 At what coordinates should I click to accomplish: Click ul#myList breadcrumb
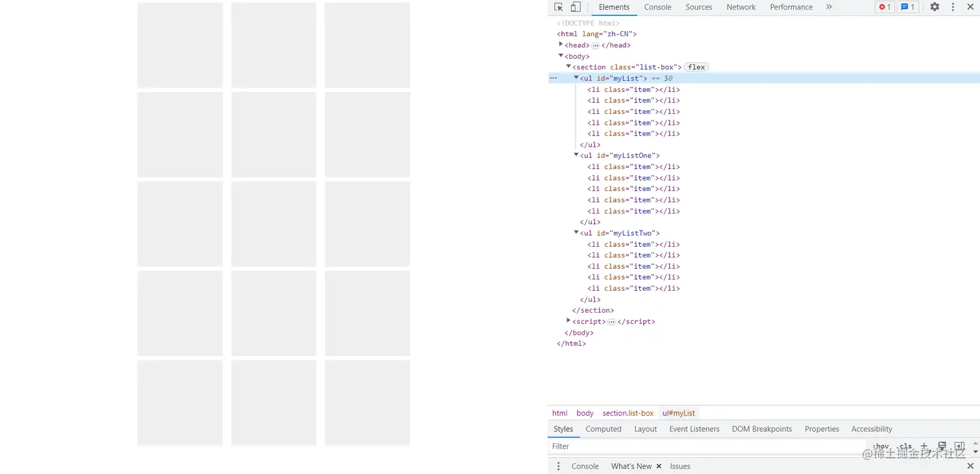(x=678, y=413)
